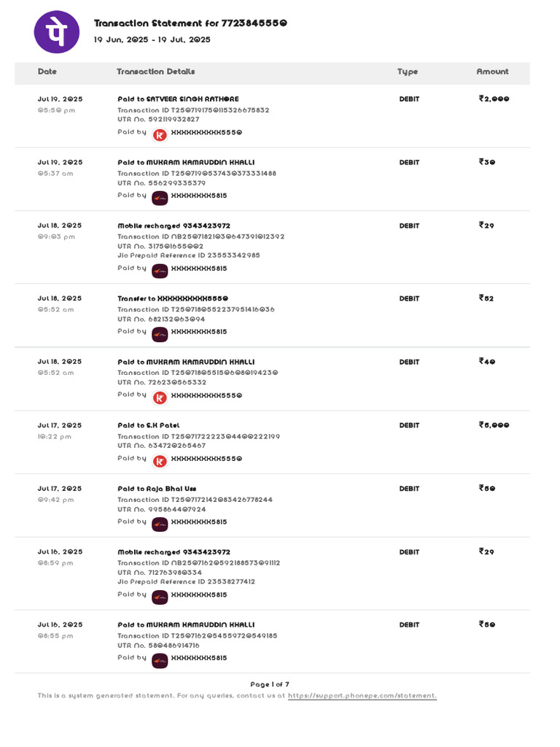Click Kotak bank icon for S.H Patel payment

pyautogui.click(x=160, y=460)
